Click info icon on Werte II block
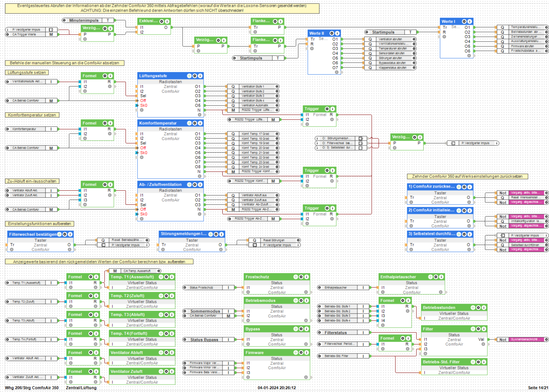The image size is (549, 392). point(337,33)
